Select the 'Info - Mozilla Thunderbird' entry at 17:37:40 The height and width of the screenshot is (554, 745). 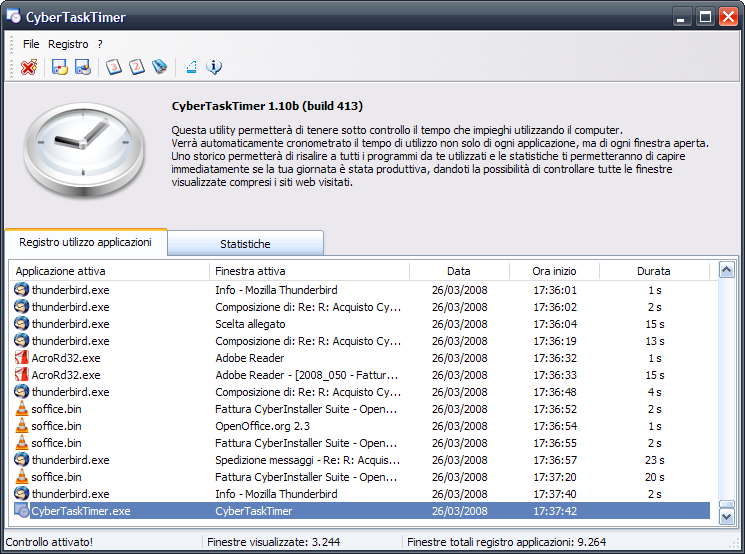pyautogui.click(x=276, y=494)
